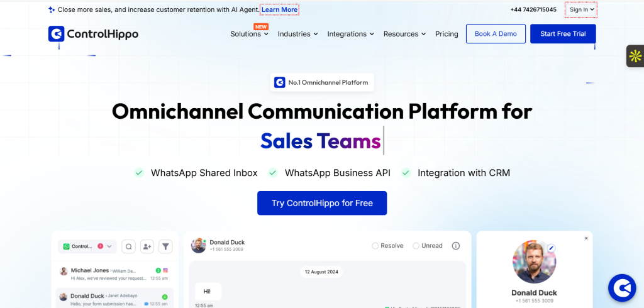Click the edit pencil on profile photo
644x308 pixels.
551,248
